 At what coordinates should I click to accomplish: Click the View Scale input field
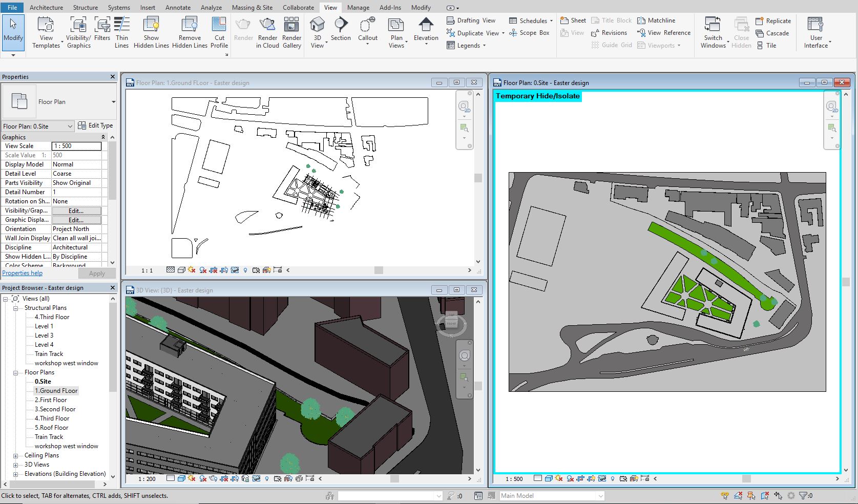click(76, 146)
